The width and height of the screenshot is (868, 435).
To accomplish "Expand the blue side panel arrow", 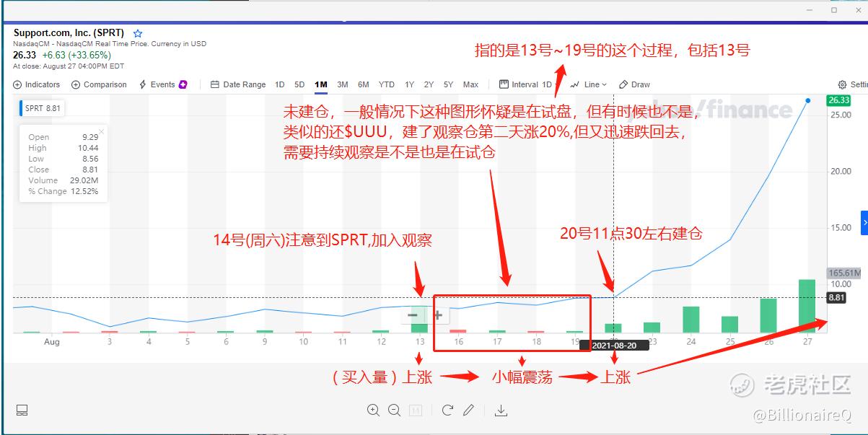I will (864, 223).
